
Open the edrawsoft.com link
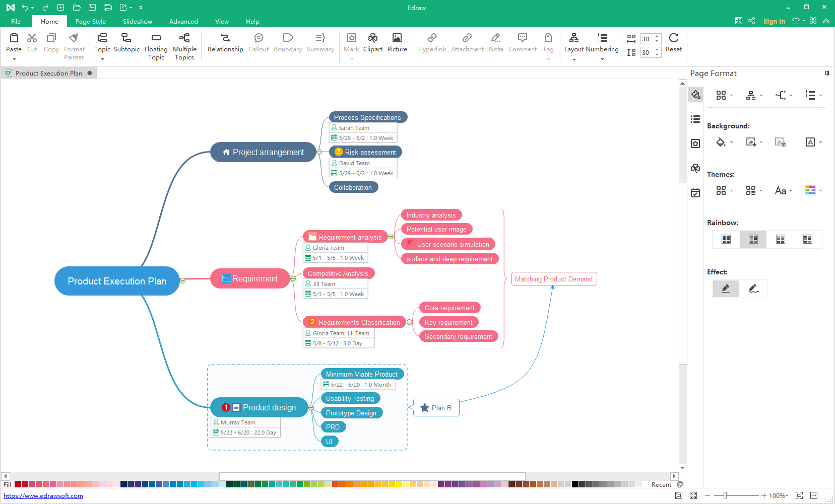43,496
